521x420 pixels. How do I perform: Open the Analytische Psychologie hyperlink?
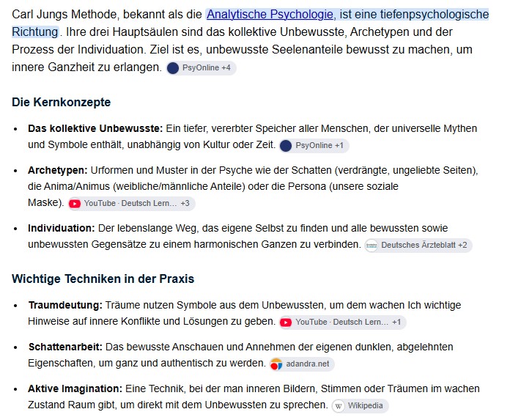[271, 14]
